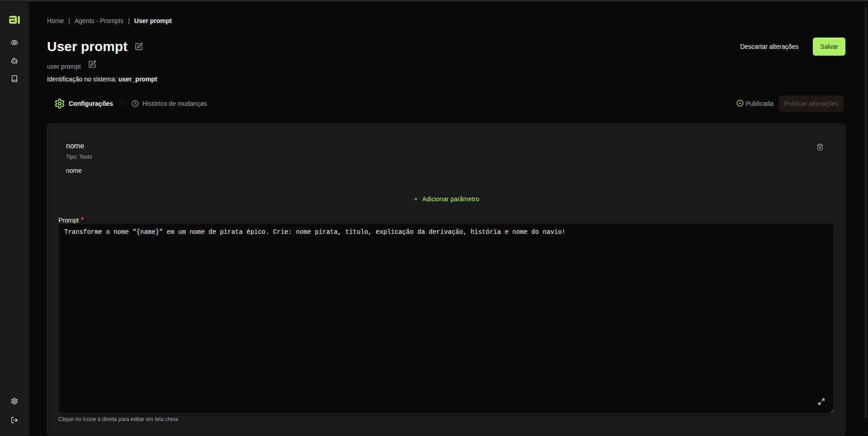Click the nome parameter description text
This screenshot has height=436, width=868.
74,171
